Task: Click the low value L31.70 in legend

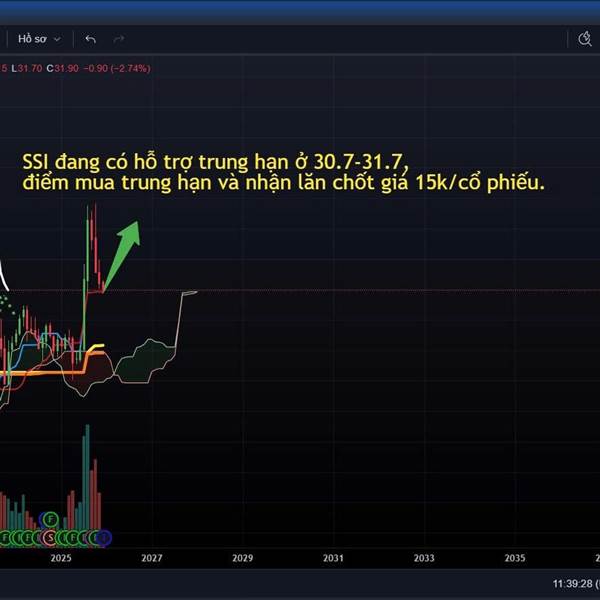Action: point(26,68)
